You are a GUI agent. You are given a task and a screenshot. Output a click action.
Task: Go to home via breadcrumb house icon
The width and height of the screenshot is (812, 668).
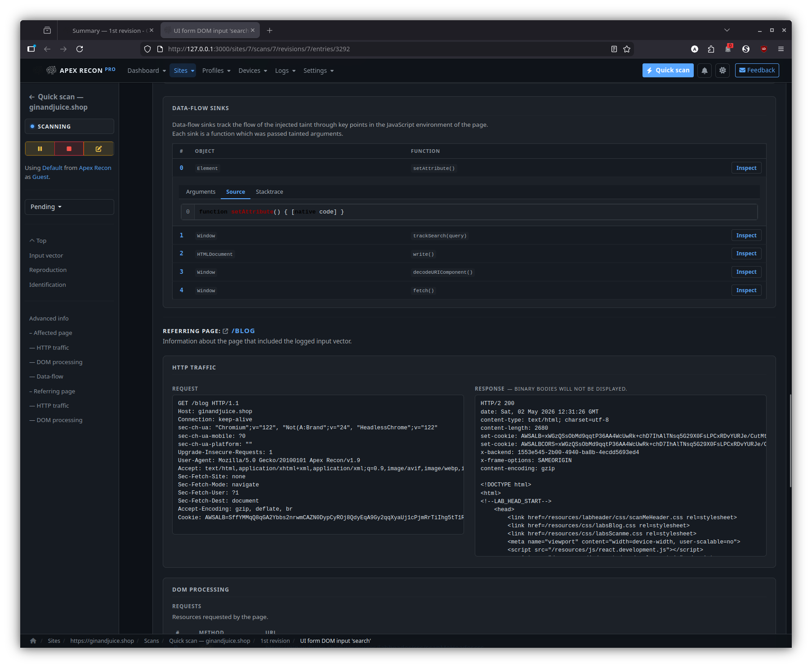coord(33,641)
